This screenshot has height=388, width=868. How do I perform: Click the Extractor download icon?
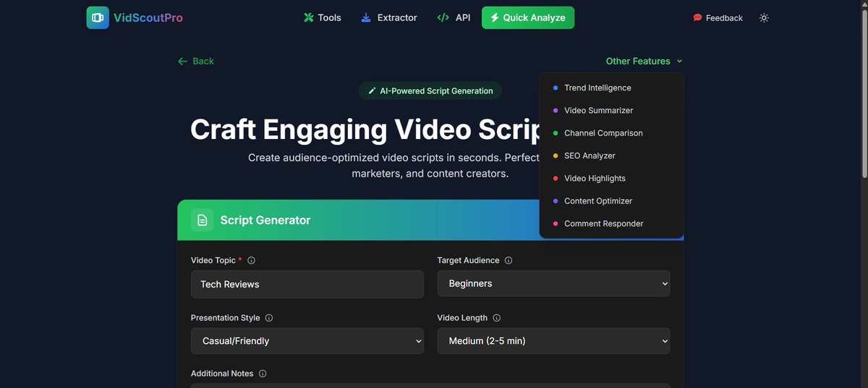pos(366,17)
